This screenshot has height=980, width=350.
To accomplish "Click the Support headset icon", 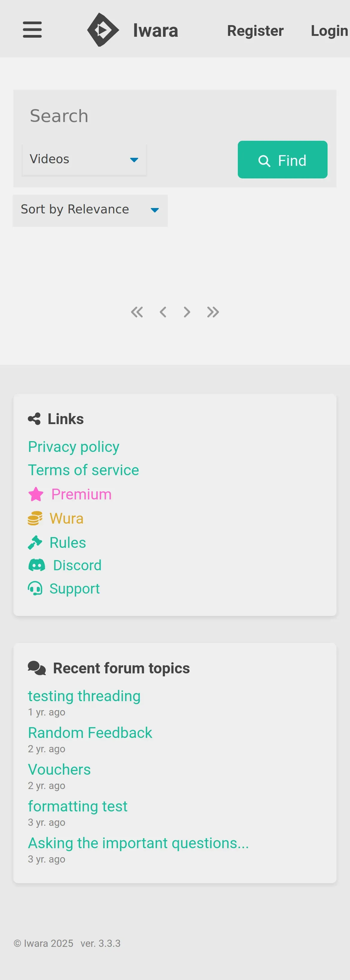I will [35, 588].
